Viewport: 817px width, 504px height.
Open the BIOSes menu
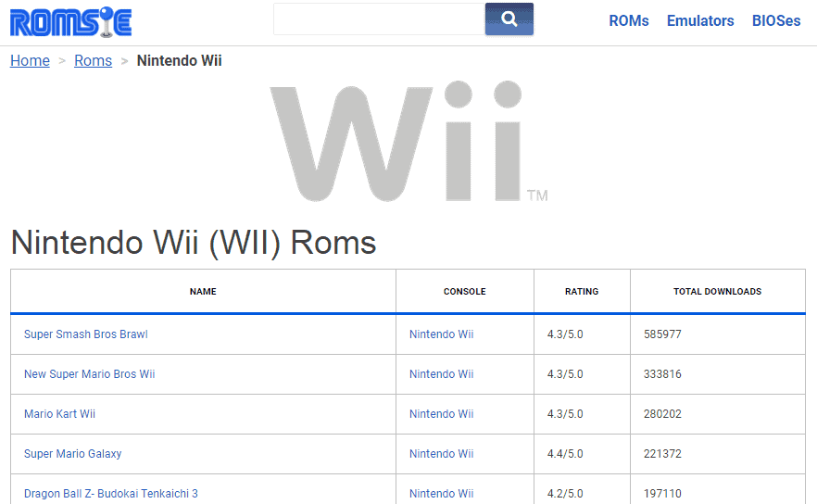pos(776,21)
